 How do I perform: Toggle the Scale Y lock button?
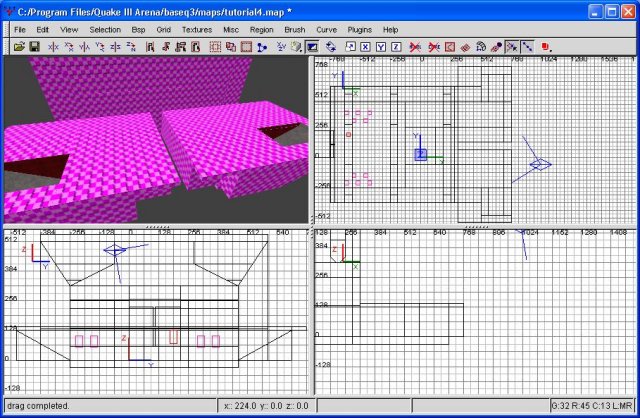click(381, 47)
